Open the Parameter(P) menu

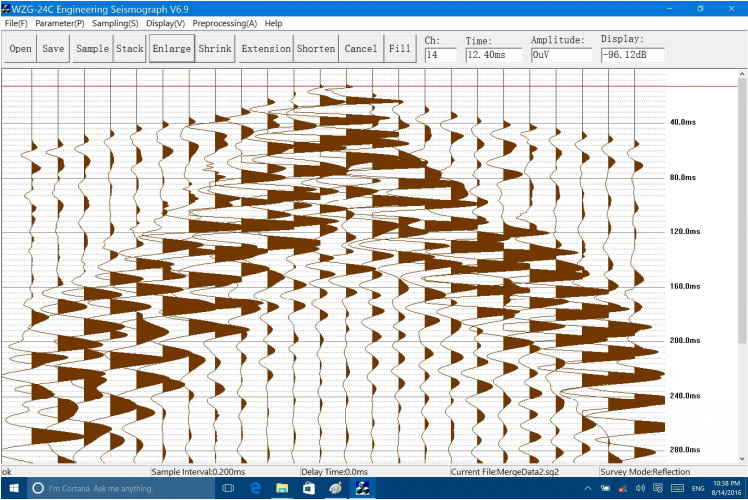[x=60, y=23]
